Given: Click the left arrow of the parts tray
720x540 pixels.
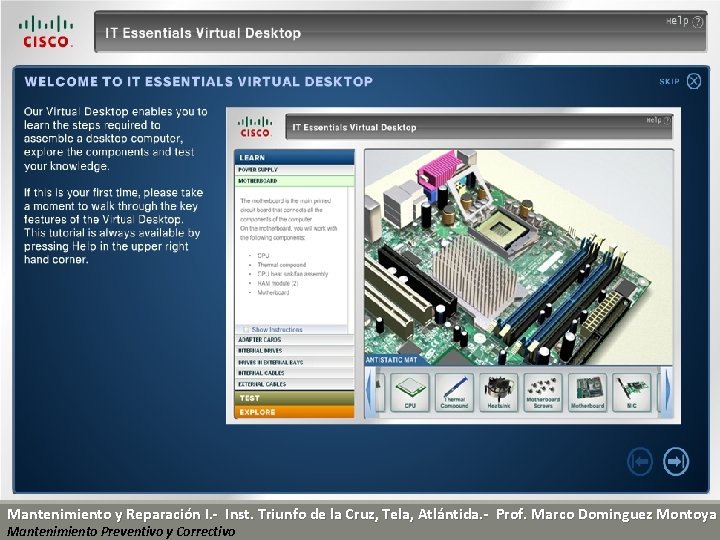Looking at the screenshot, I should click(x=370, y=392).
